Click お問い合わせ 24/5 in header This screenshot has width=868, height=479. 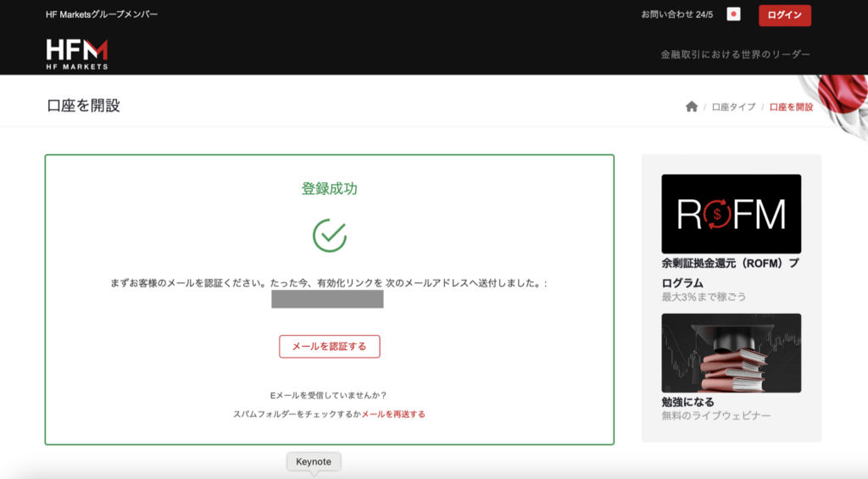tap(677, 14)
